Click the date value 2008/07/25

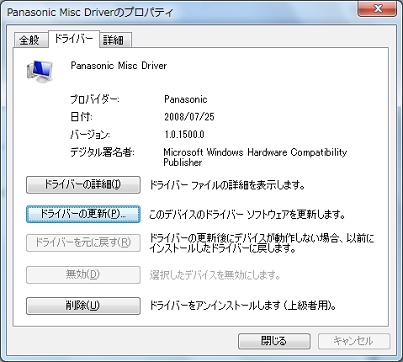click(x=189, y=117)
